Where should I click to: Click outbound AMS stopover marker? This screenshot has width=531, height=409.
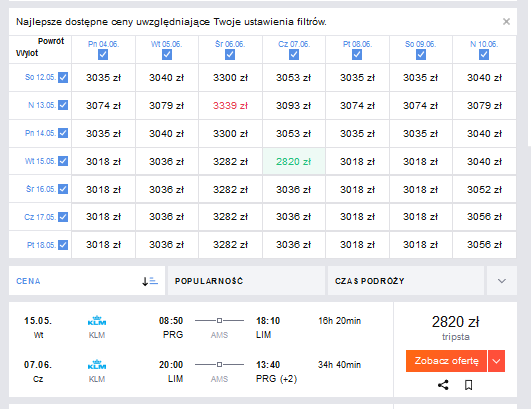point(219,320)
